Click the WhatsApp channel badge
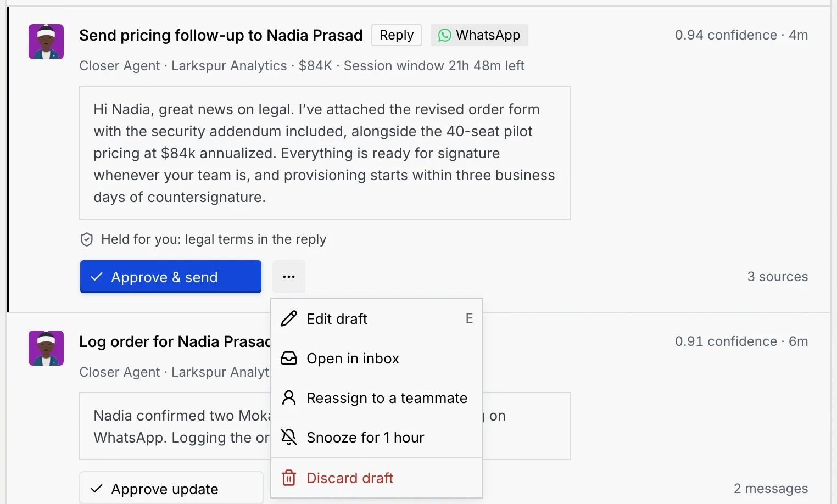Image resolution: width=837 pixels, height=504 pixels. point(479,35)
